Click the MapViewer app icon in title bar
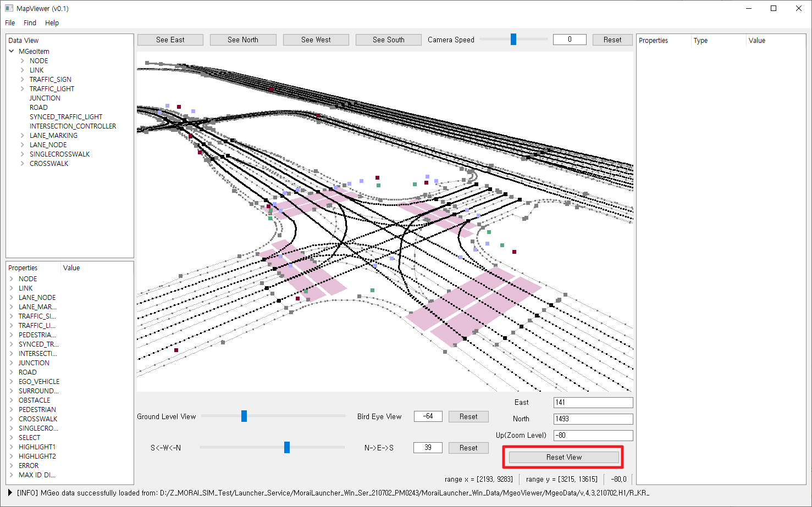Image resolution: width=812 pixels, height=507 pixels. tap(9, 8)
